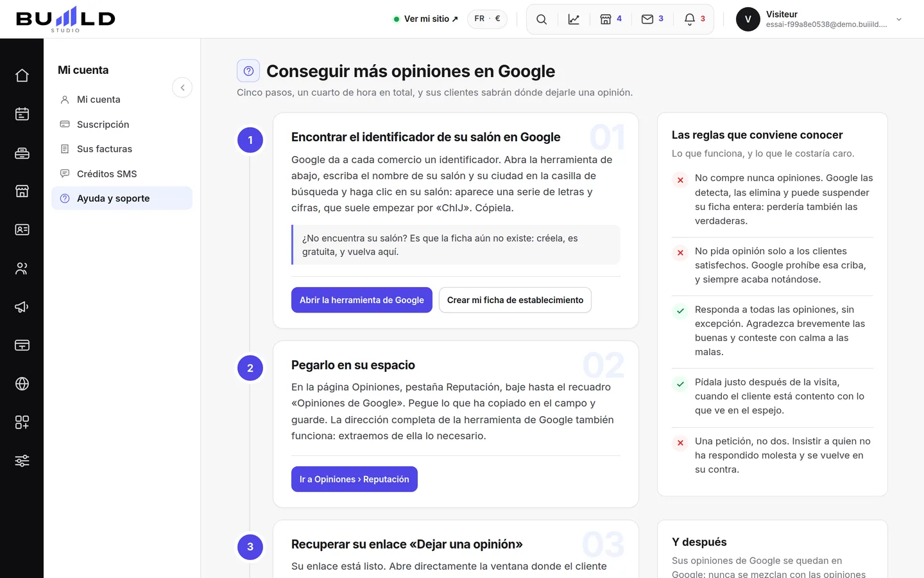Click Abrir la herramienta de Google button
This screenshot has height=578, width=924.
coord(362,300)
